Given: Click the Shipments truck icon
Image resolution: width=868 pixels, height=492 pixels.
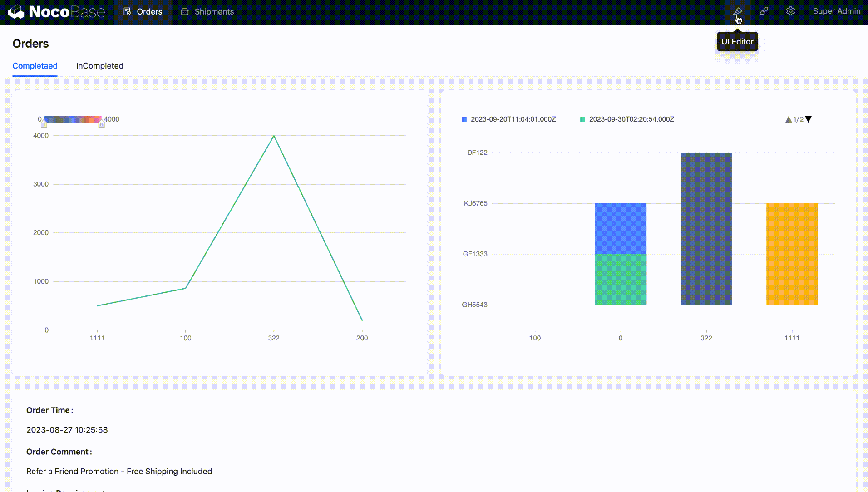Looking at the screenshot, I should (184, 11).
